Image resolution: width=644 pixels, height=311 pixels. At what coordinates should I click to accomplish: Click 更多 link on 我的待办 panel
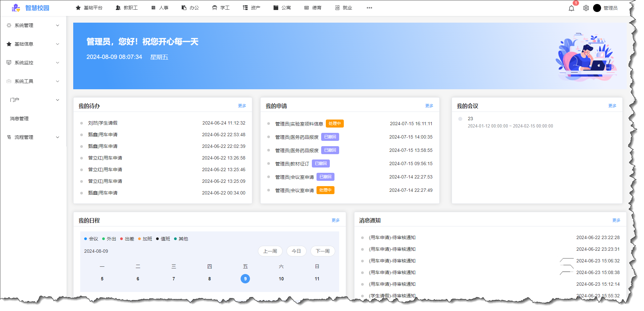tap(242, 106)
